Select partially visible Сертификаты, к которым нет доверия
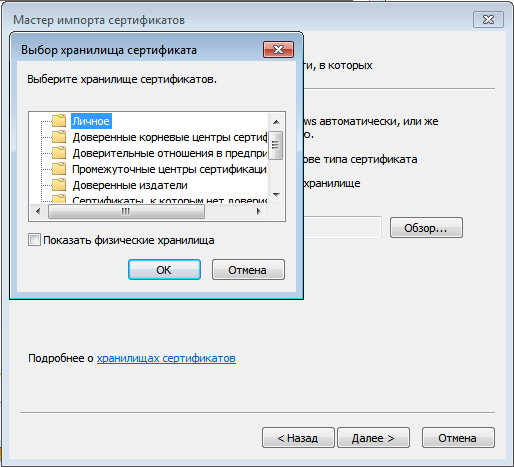 170,200
